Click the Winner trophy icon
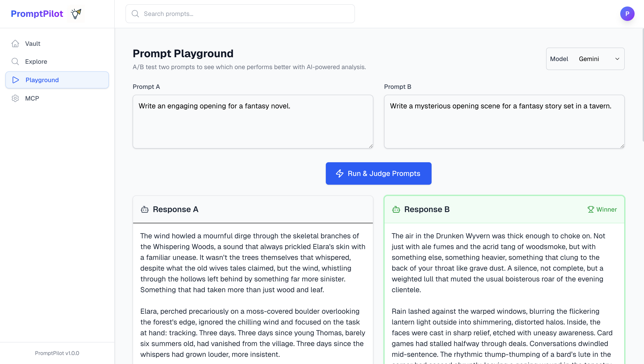This screenshot has height=364, width=644. [x=591, y=209]
